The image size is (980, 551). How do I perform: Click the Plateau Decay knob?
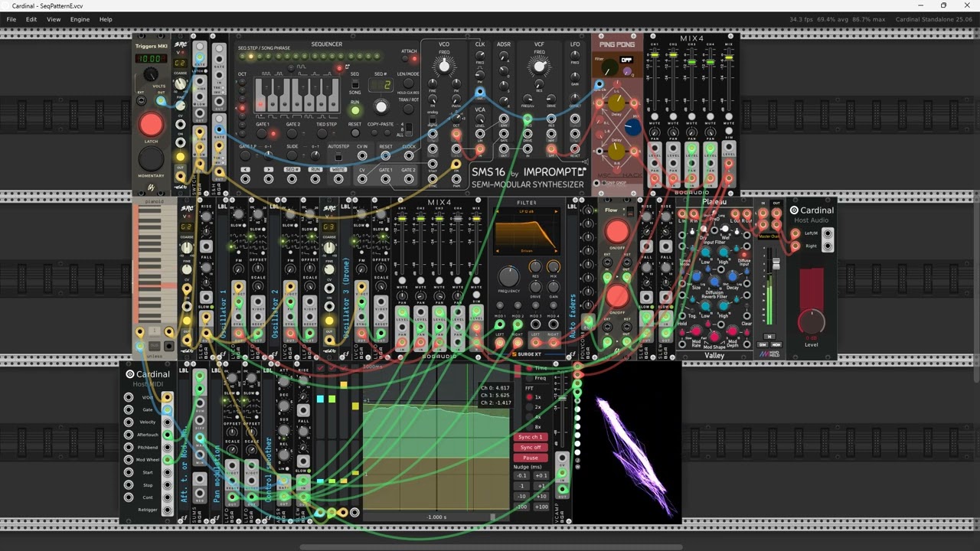tap(733, 278)
